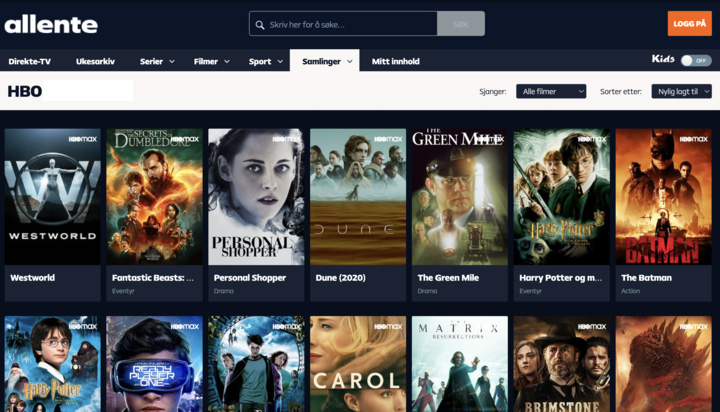Viewport: 720px width, 412px height.
Task: Click HBO Max badge on Westworld poster
Action: point(83,139)
